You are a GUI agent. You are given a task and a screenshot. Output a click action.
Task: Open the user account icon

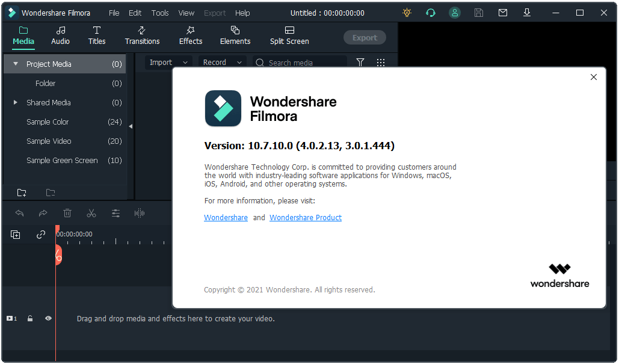[x=455, y=13]
